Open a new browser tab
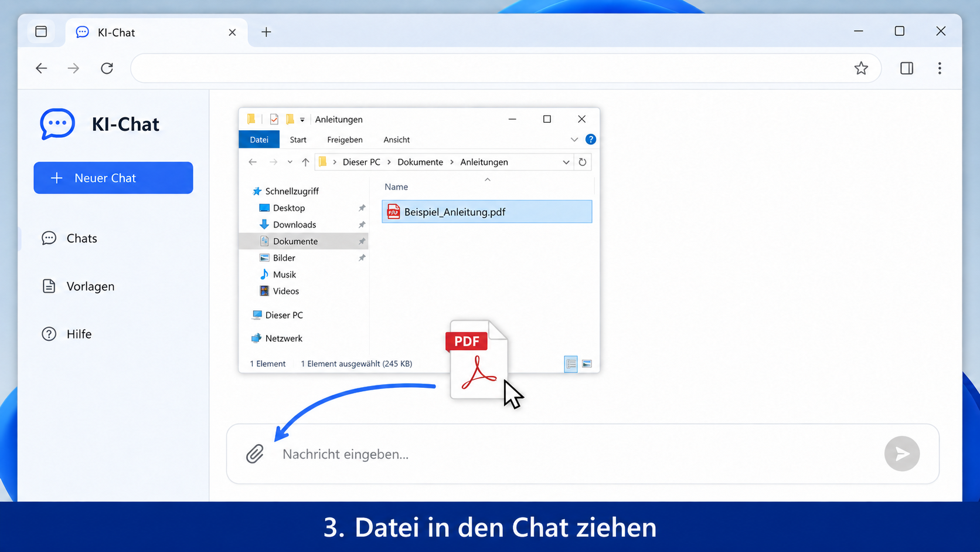Viewport: 980px width, 552px height. point(266,32)
